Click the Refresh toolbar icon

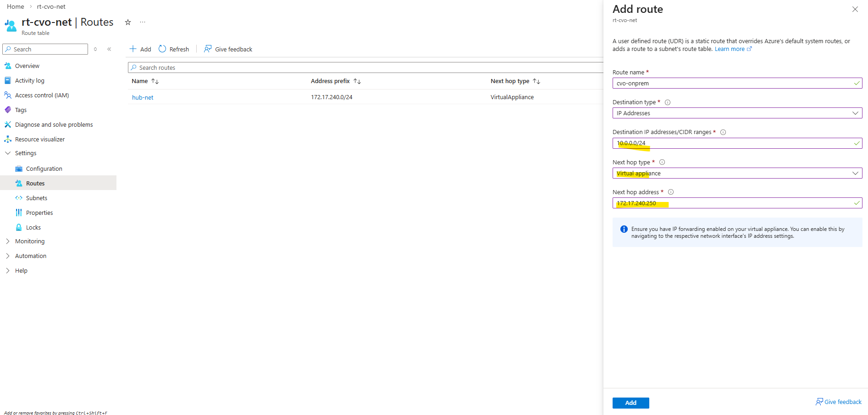point(162,49)
